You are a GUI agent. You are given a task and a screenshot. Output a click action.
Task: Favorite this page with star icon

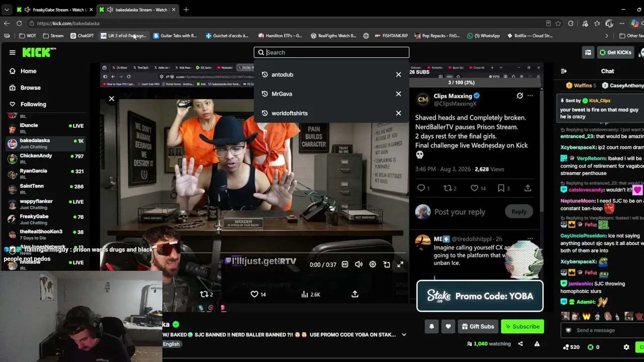pyautogui.click(x=558, y=23)
